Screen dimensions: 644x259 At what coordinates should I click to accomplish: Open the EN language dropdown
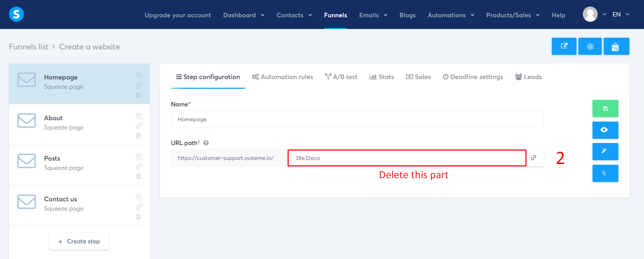click(621, 15)
